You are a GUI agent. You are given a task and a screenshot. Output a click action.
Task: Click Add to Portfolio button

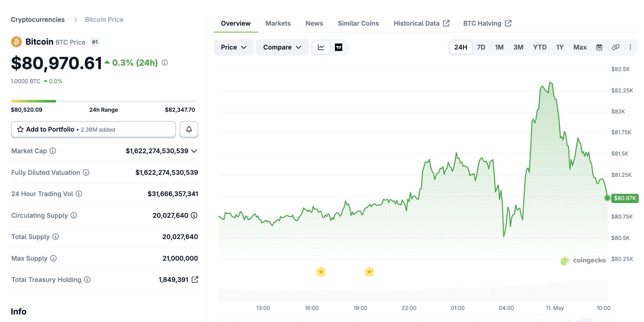pos(93,129)
